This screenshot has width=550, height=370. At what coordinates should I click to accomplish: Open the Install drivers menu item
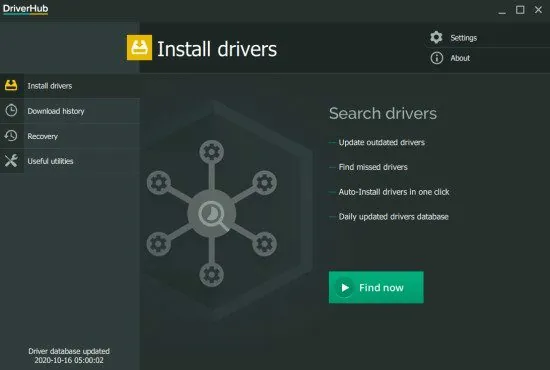pos(70,86)
